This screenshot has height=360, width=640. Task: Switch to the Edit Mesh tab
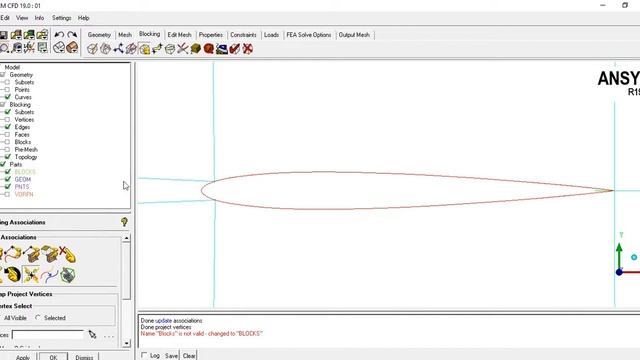(180, 35)
